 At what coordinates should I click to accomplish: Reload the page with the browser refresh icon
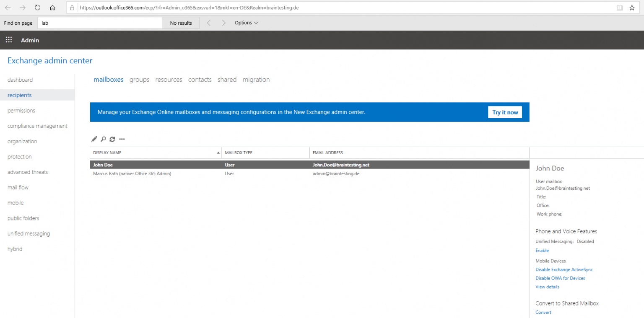point(37,7)
